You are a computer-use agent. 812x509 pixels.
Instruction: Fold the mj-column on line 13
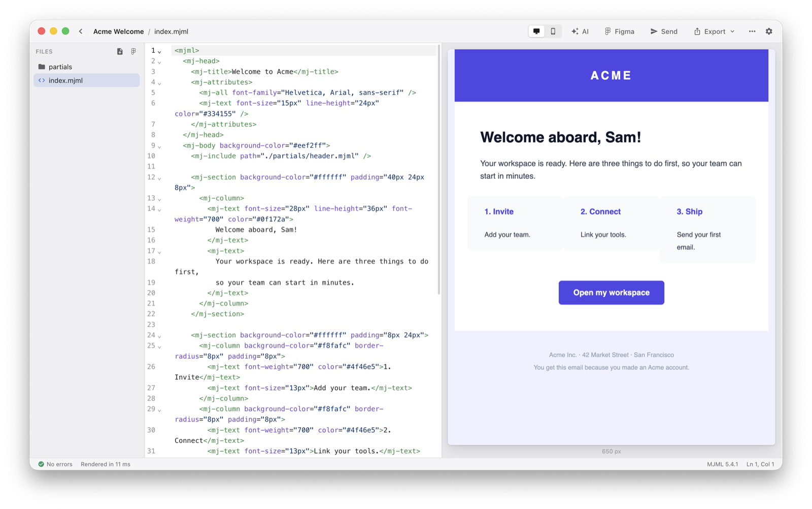159,199
